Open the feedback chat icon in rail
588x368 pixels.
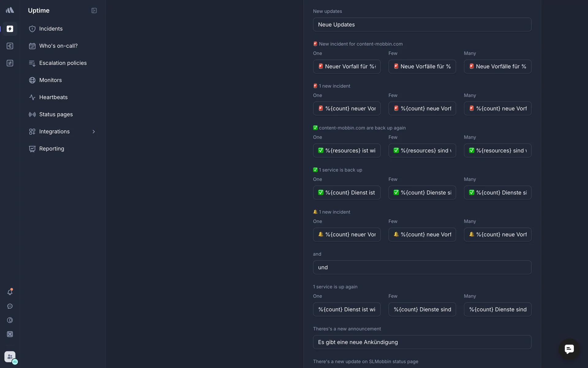10,306
